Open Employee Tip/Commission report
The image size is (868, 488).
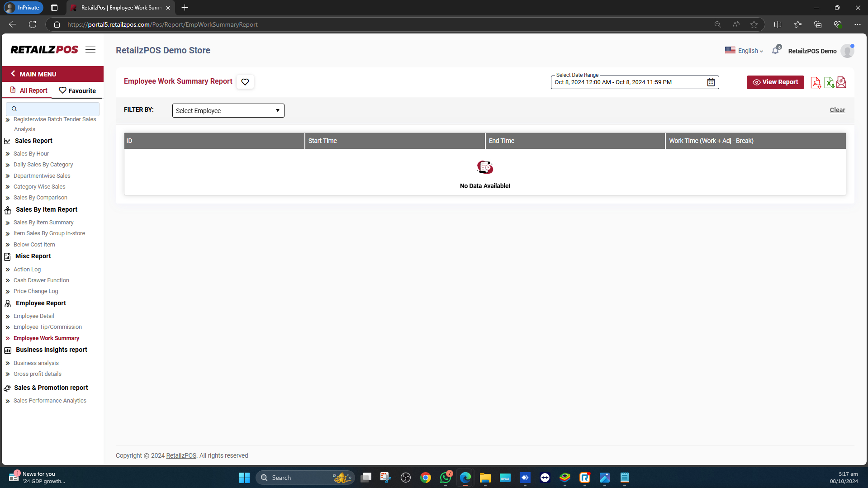(x=47, y=327)
